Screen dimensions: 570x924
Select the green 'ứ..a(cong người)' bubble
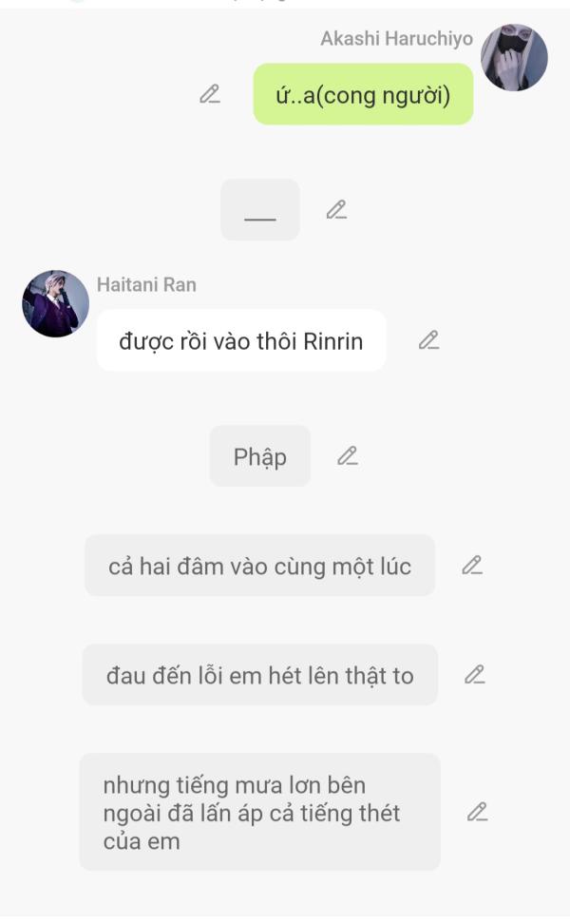[363, 94]
